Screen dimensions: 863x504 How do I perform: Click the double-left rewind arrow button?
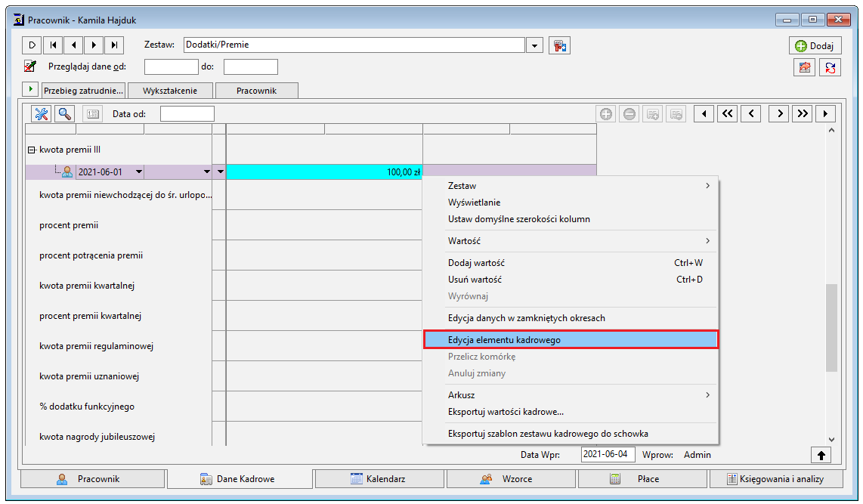pos(727,114)
